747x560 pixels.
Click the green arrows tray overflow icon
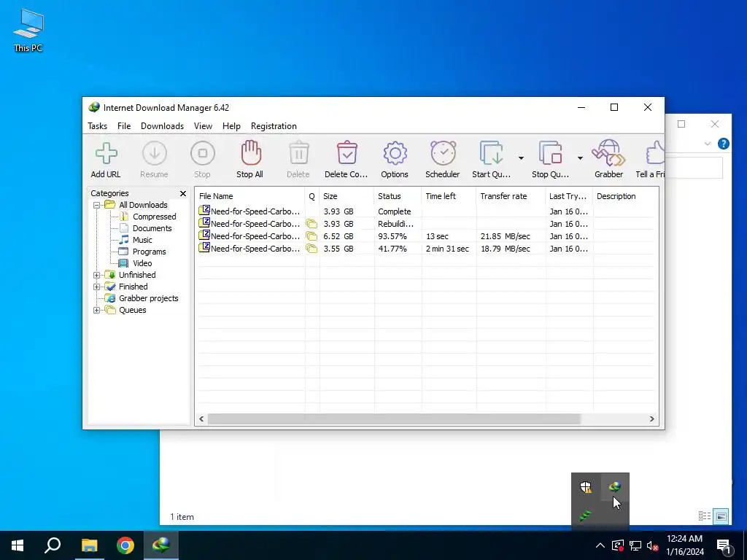[586, 516]
